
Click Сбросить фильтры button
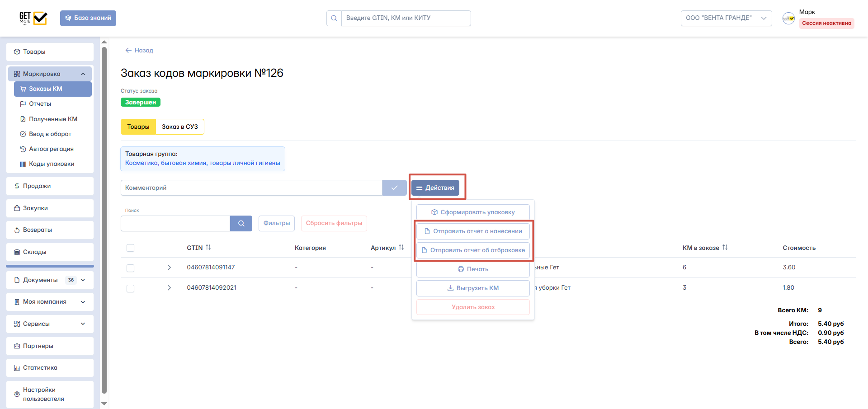[x=334, y=223]
